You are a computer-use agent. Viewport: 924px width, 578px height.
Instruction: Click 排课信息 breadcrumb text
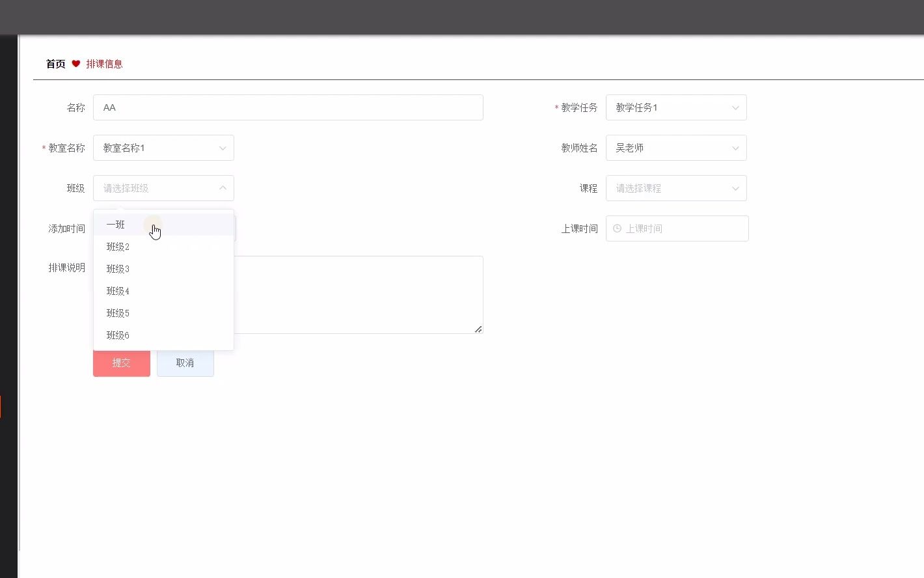point(104,64)
